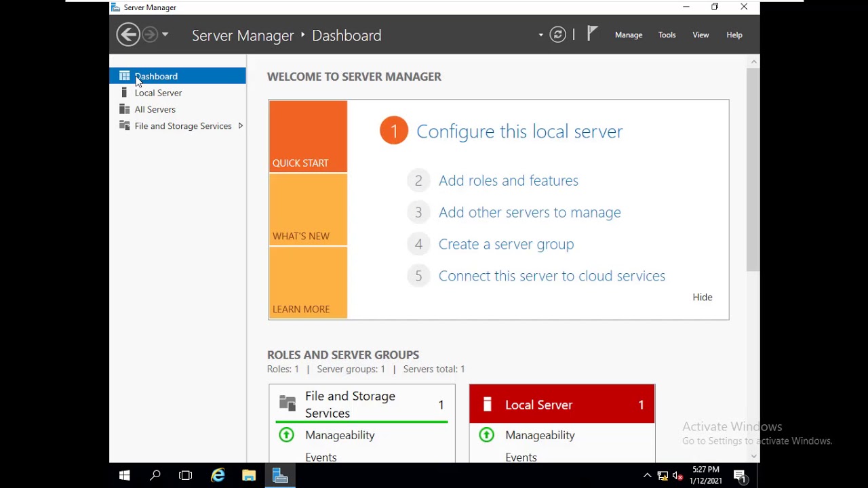Open File Explorer from the taskbar

coord(249,476)
